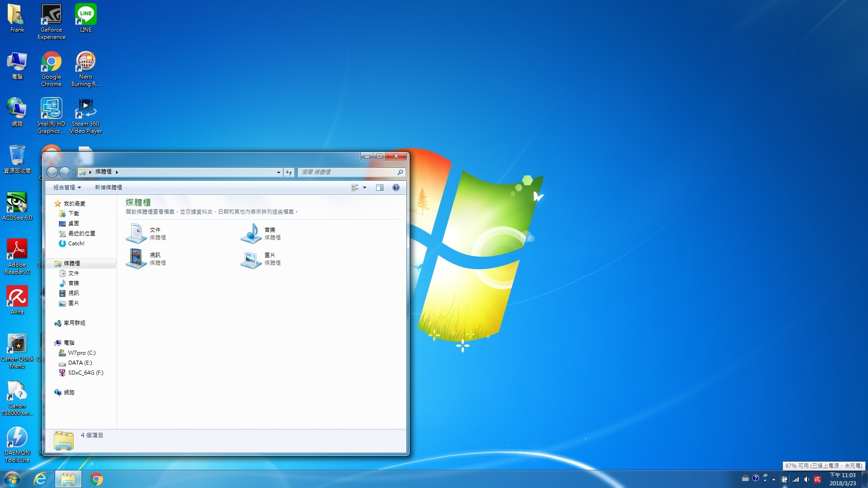The image size is (868, 488).
Task: Click the File Explorer taskbar button
Action: [68, 479]
